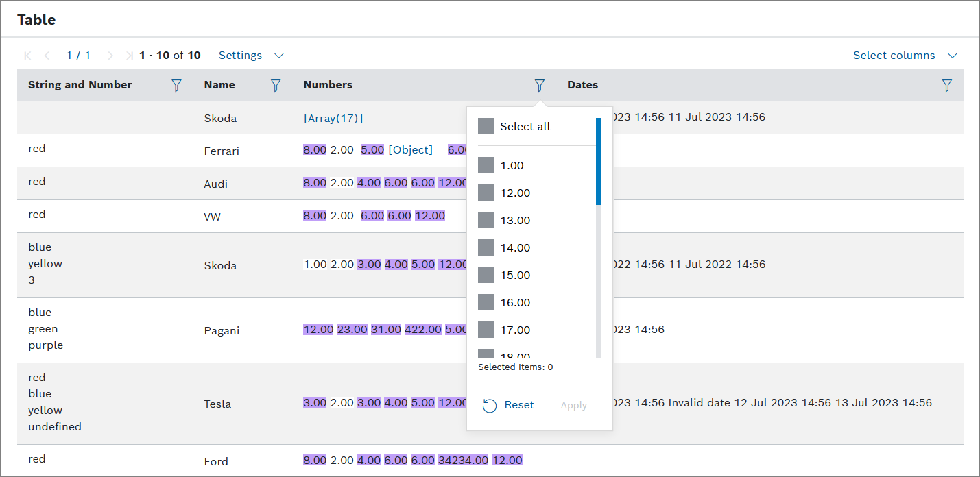Image resolution: width=980 pixels, height=477 pixels.
Task: Open the Dates column filter
Action: (946, 85)
